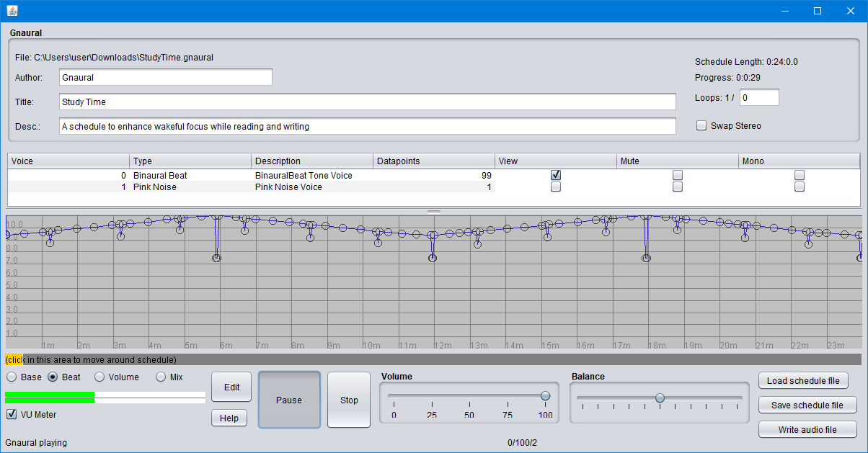Click the Java icon in the title bar
The image size is (868, 453).
click(12, 11)
